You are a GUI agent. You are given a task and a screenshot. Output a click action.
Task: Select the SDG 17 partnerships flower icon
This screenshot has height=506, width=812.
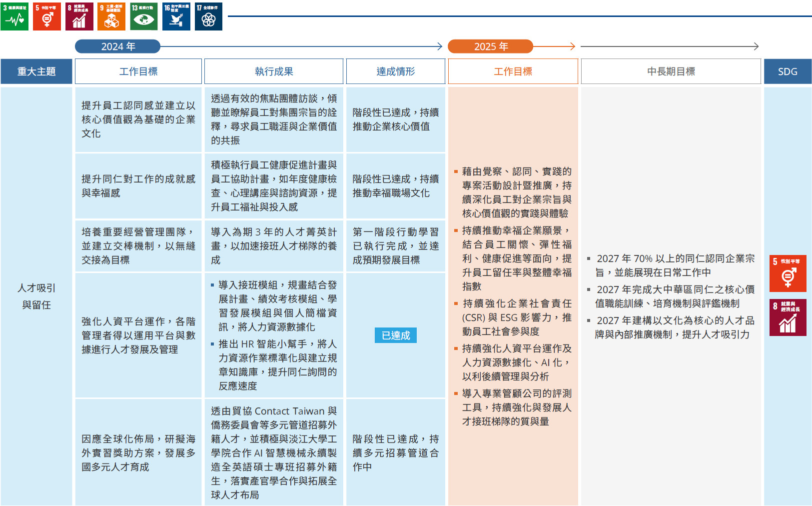click(208, 16)
